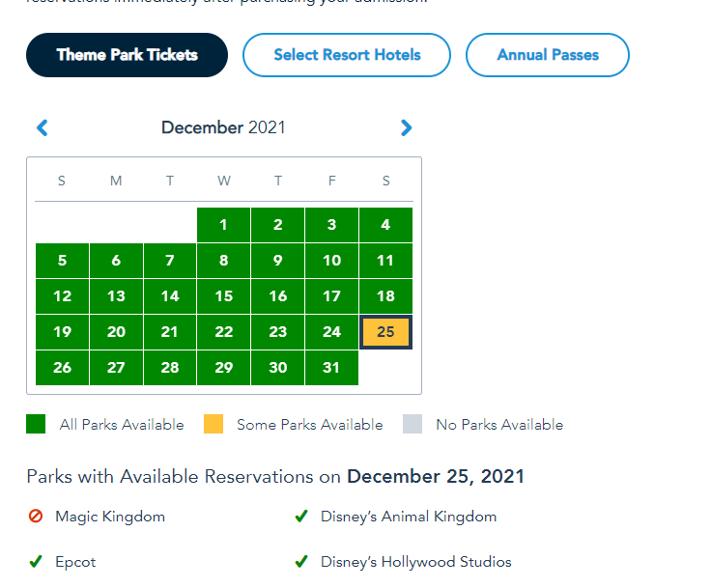Go to previous month with left arrow
The image size is (711, 588).
click(x=42, y=127)
